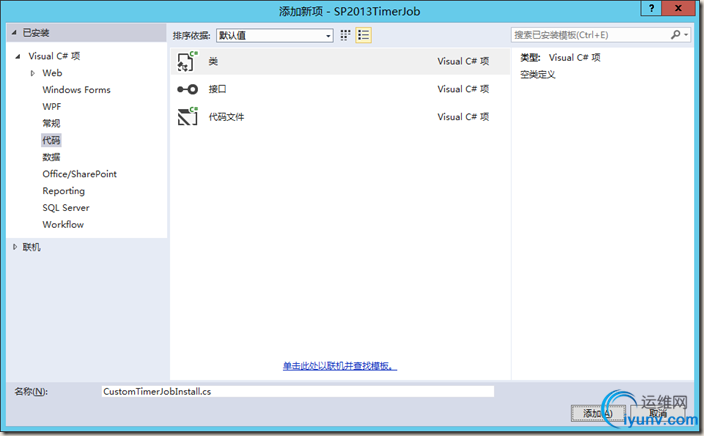Viewport: 704px width, 436px height.
Task: Select the Workflow category
Action: pos(63,225)
